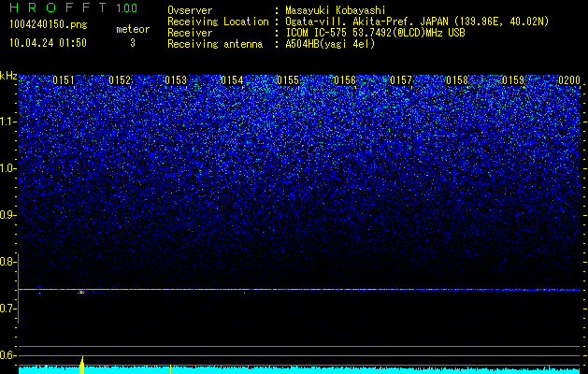Click the antenna A504HB(yagi 4el) text
The width and height of the screenshot is (588, 374).
tap(330, 44)
